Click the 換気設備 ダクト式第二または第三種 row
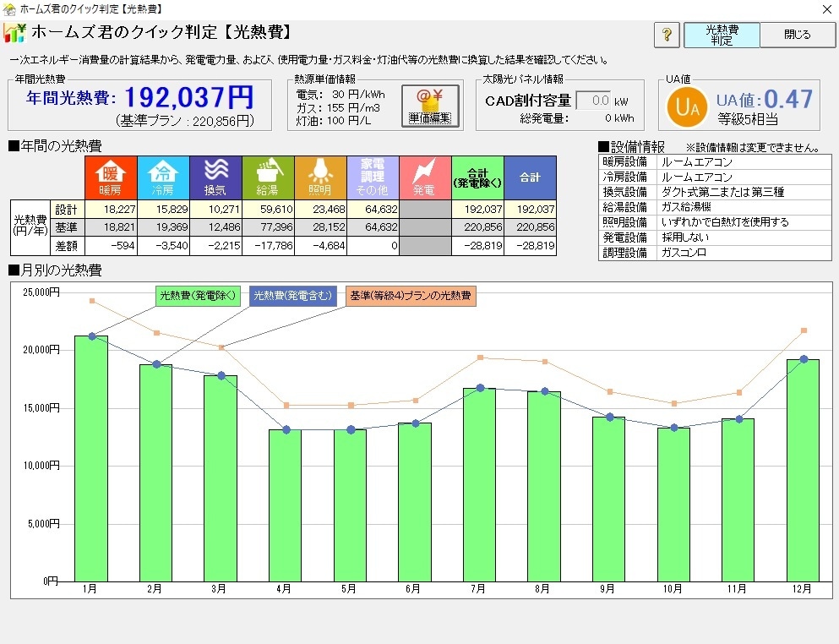The width and height of the screenshot is (839, 644). (715, 192)
